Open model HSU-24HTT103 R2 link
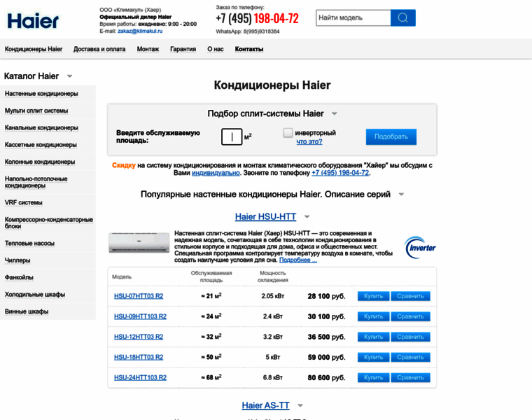Screen dimensions: 532x420 coord(140,377)
